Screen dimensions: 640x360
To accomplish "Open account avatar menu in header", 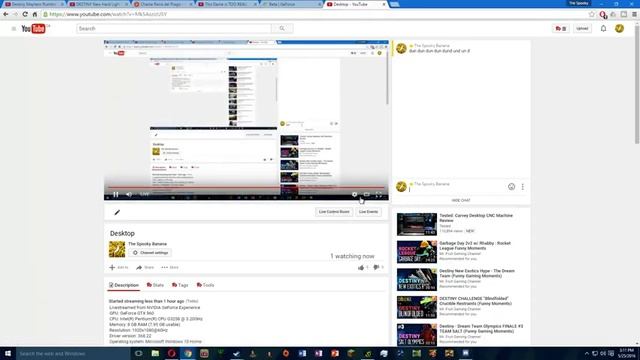I will tap(619, 28).
